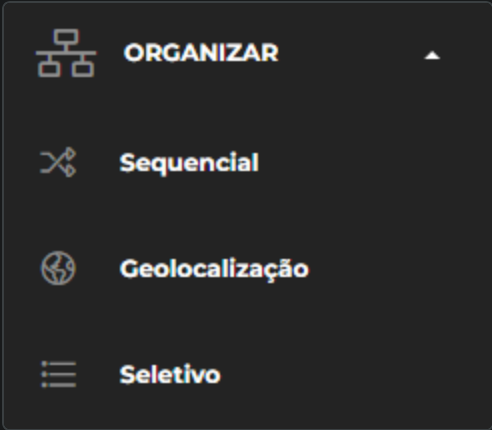Click the Seletivo bulleted list icon

pyautogui.click(x=58, y=374)
